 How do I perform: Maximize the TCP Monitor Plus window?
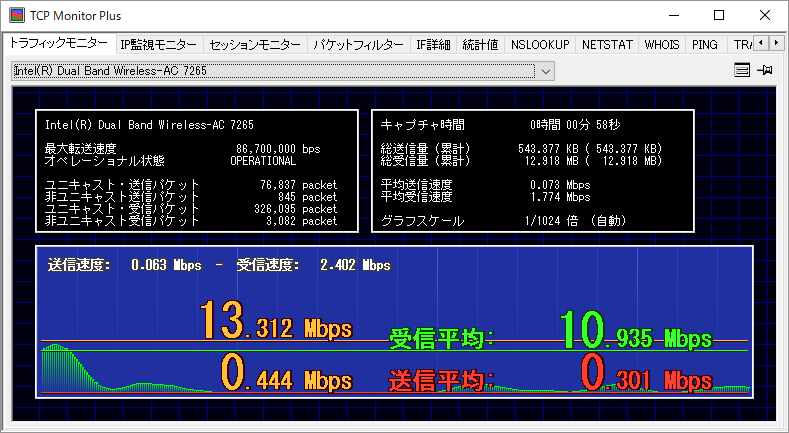point(718,15)
